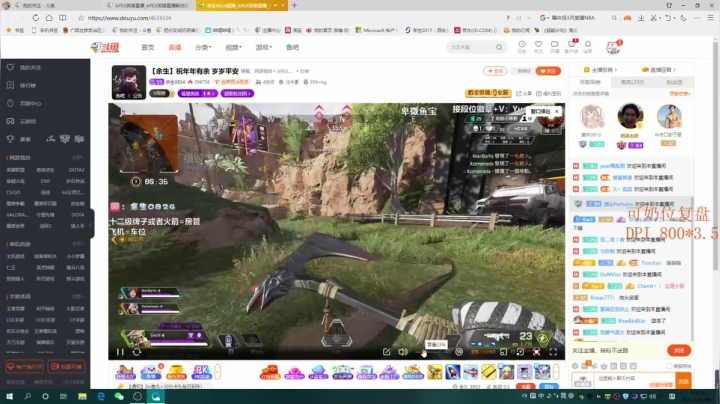720x404 pixels.
Task: Send the gold bar gift
Action: click(489, 372)
